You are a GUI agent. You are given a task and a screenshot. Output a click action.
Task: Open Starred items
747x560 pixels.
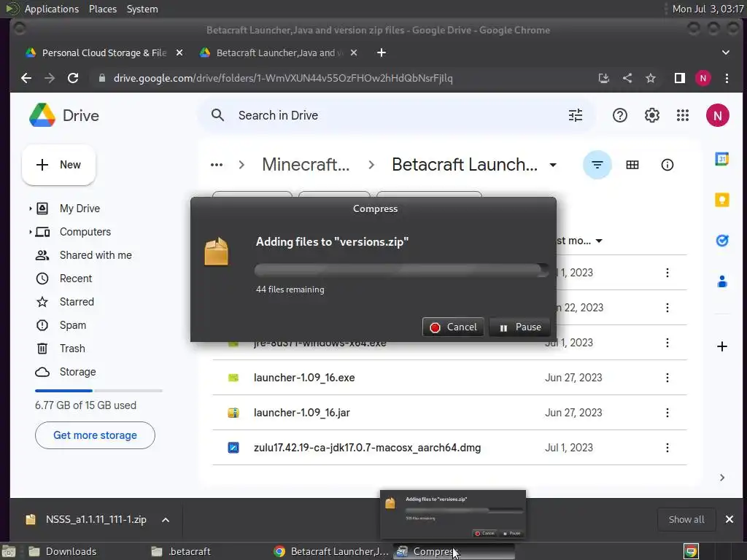coord(77,302)
